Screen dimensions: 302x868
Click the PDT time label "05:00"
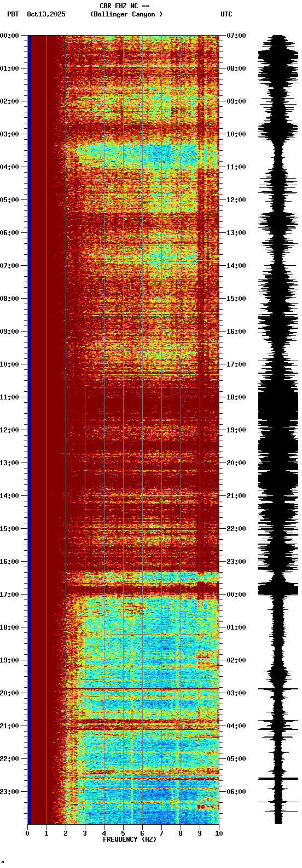[9, 200]
